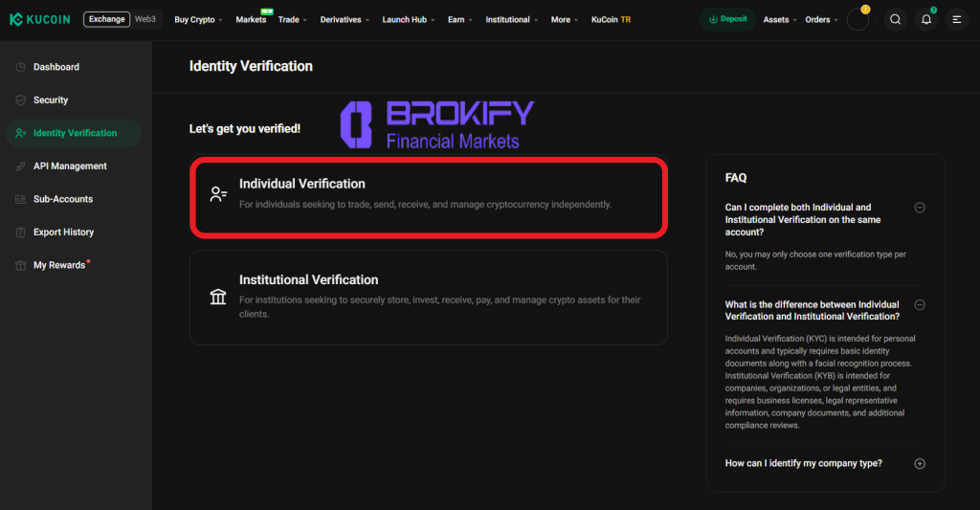Click the green Deposit button
The height and width of the screenshot is (510, 980).
[727, 19]
